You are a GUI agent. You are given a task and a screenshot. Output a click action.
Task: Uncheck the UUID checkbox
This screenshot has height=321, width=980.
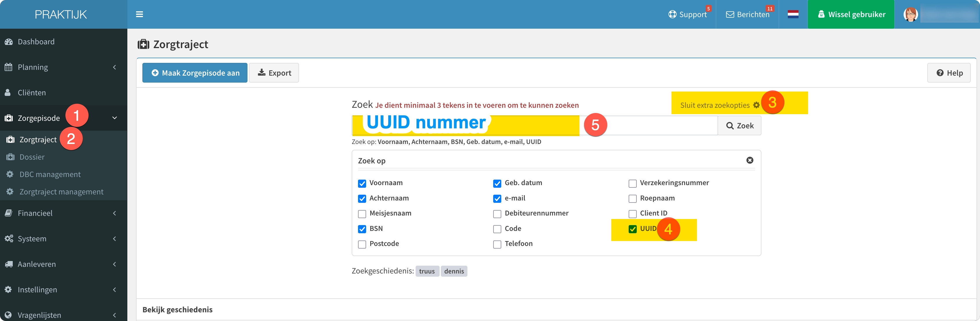pos(632,229)
